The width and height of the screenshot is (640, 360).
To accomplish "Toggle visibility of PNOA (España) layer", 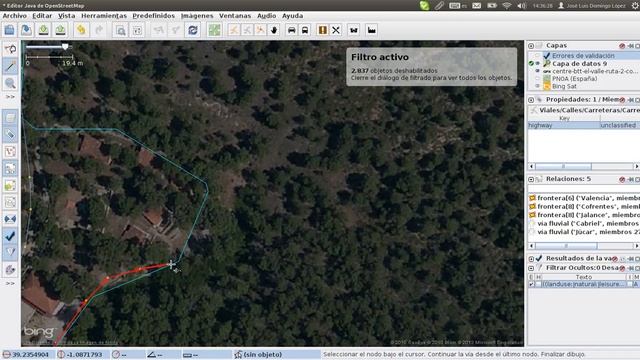I will click(x=538, y=79).
